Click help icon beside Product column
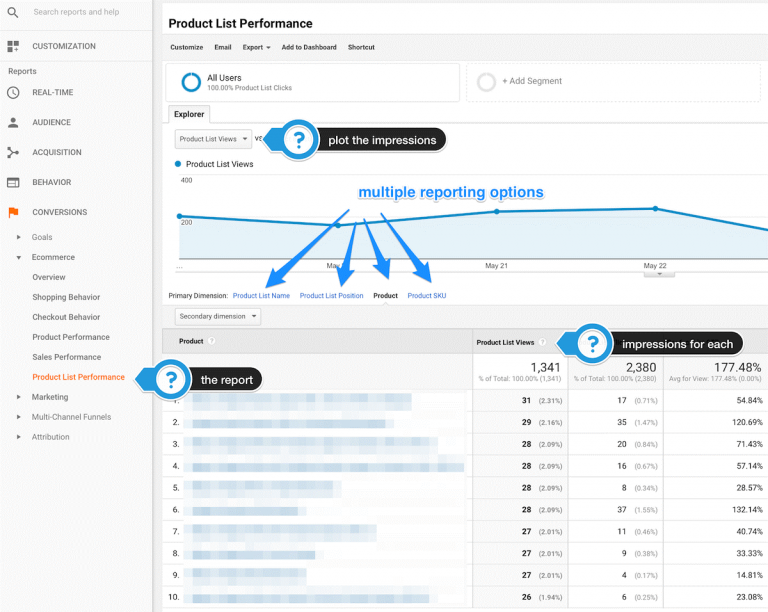This screenshot has width=768, height=612. (x=212, y=341)
